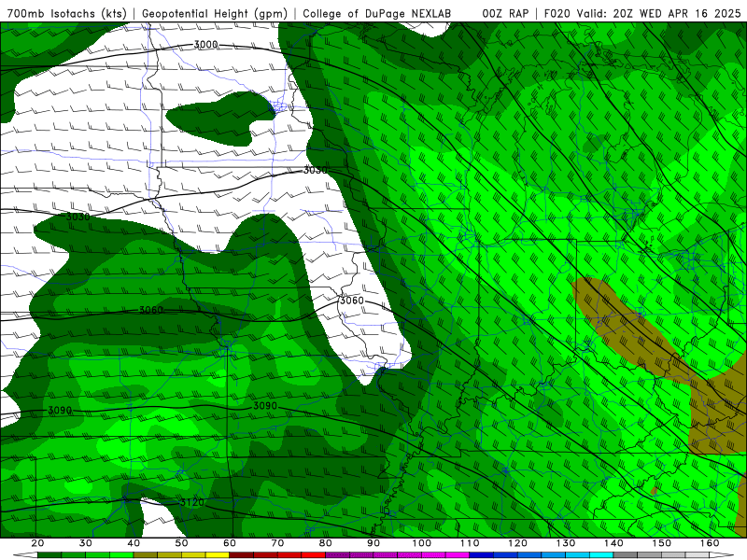Click the '130' legend value

tap(566, 543)
